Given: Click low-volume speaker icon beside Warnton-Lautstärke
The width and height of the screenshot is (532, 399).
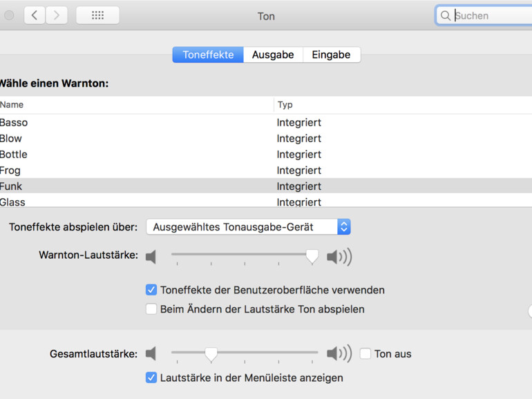Looking at the screenshot, I should tap(151, 257).
